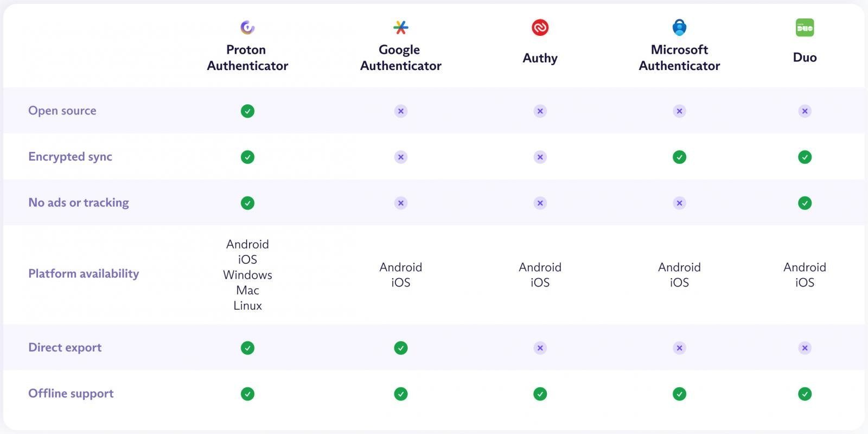The image size is (868, 434).
Task: Click Proton's green check for Open source
Action: coord(247,111)
